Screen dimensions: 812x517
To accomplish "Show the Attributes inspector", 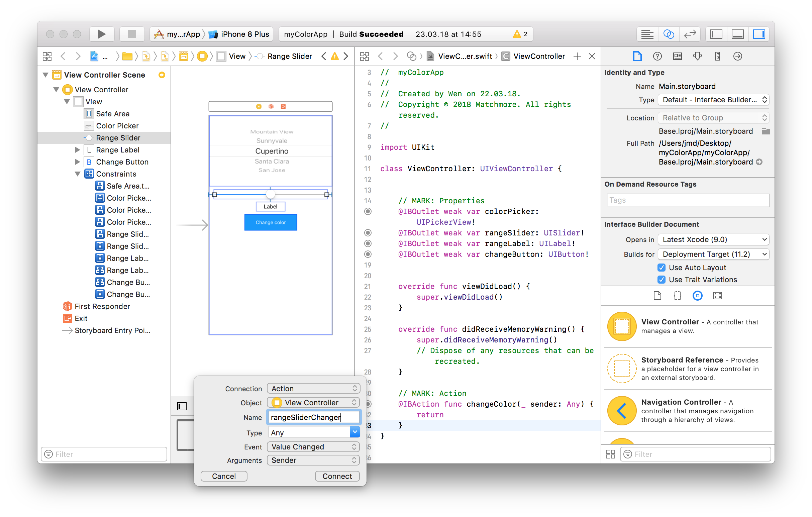I will [x=697, y=56].
